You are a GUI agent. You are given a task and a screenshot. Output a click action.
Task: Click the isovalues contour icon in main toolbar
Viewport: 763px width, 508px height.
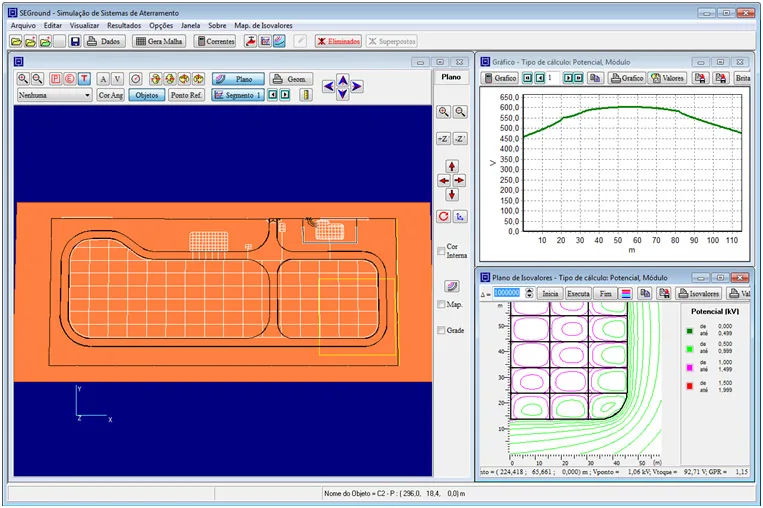point(279,41)
